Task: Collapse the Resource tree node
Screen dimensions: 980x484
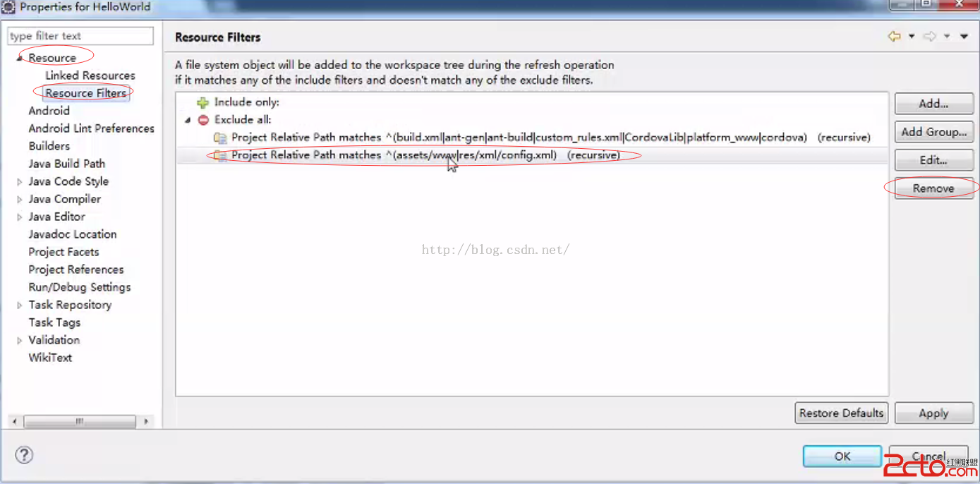Action: (x=20, y=58)
